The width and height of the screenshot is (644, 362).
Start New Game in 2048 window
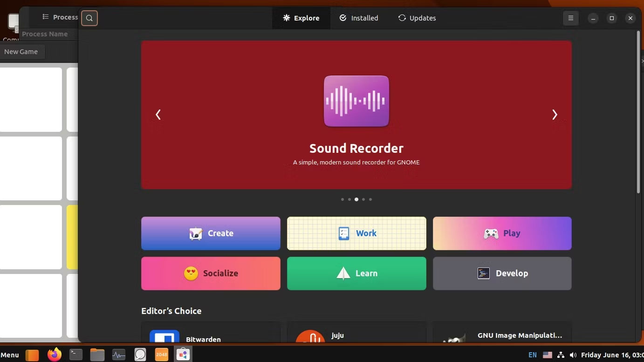[22, 52]
